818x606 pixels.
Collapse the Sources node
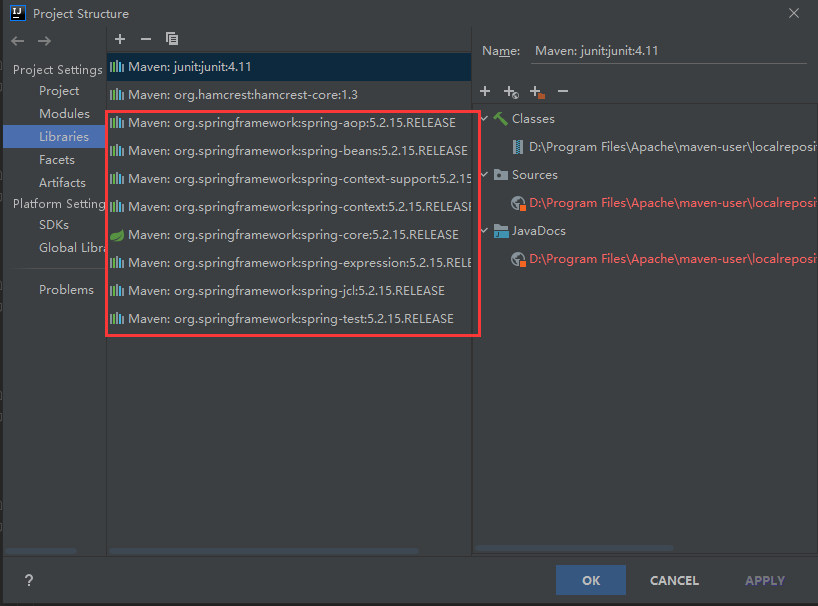click(484, 174)
